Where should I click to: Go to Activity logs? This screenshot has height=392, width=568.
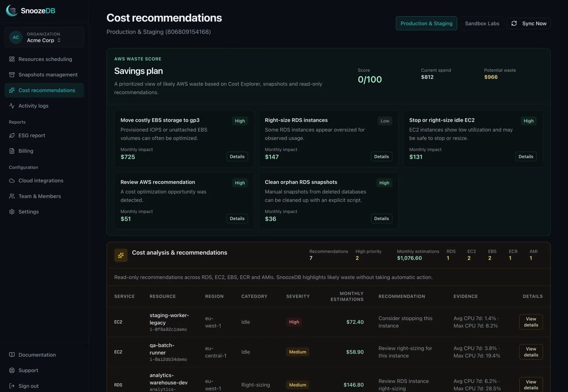point(44,106)
